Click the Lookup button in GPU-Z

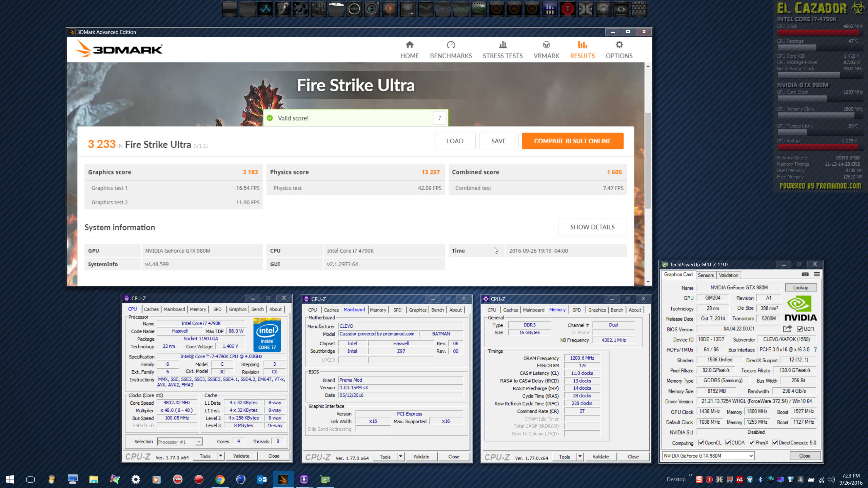pos(801,287)
